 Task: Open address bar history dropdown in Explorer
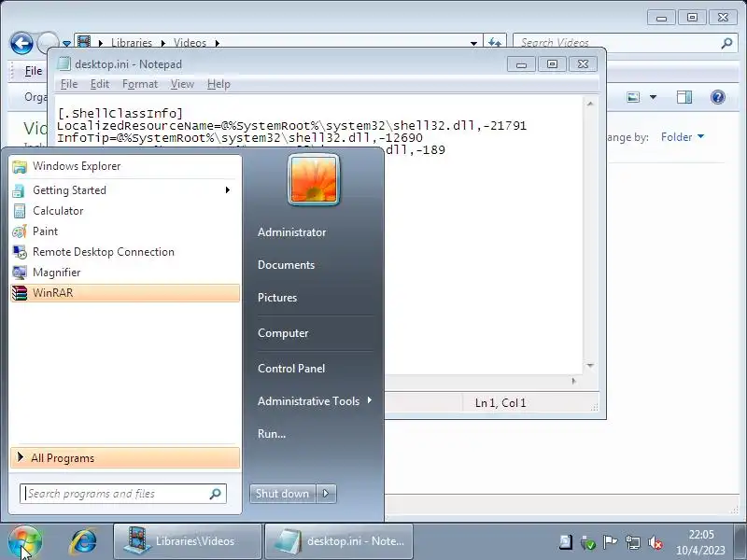click(473, 43)
